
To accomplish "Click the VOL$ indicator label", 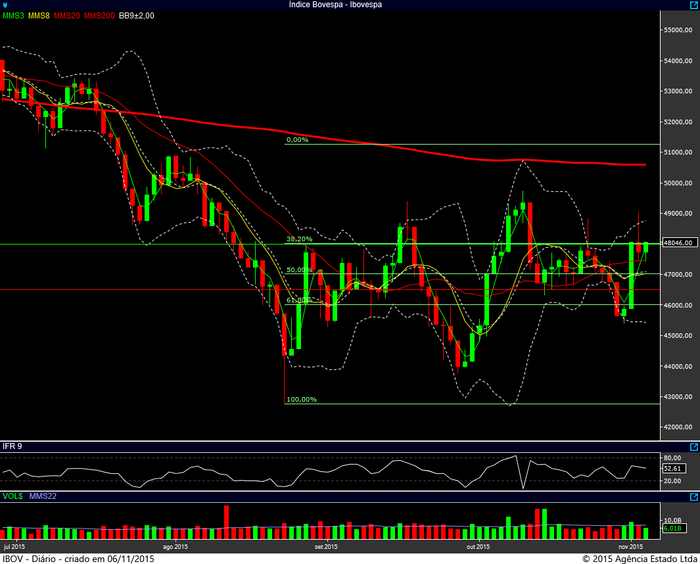I will point(13,496).
